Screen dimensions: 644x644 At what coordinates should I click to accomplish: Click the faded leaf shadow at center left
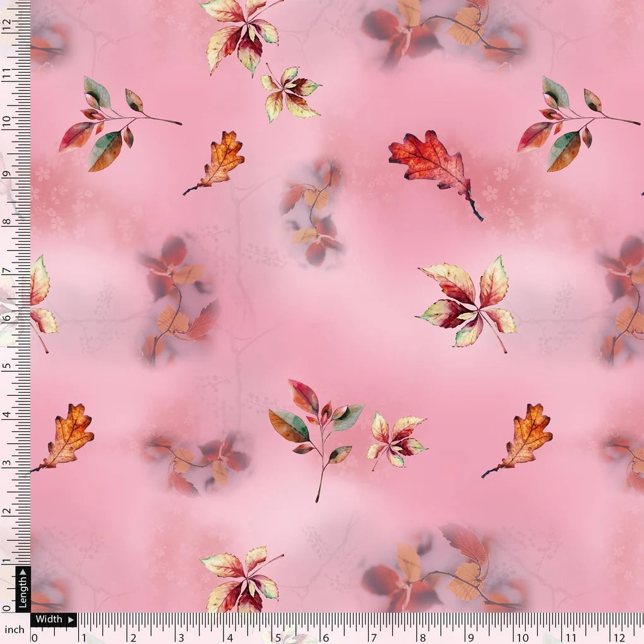point(177,290)
